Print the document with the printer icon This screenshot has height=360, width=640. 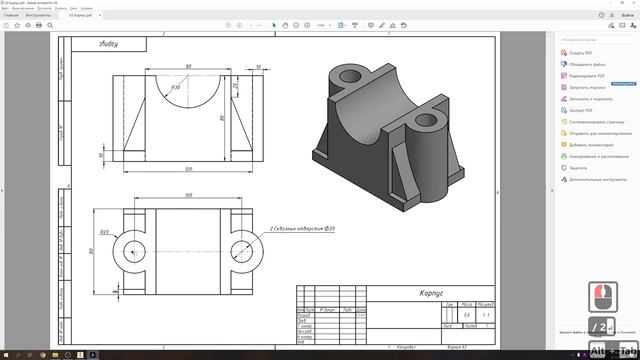pos(39,25)
